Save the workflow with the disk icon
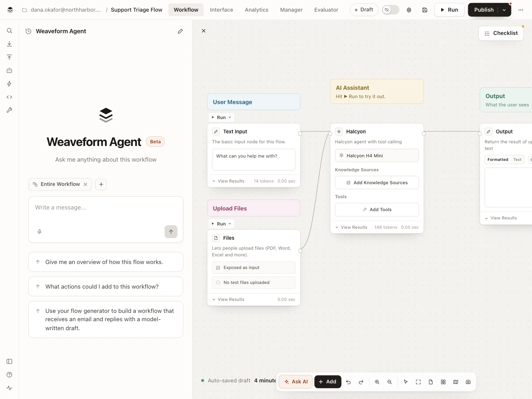Viewport: 532px width, 399px height. (425, 10)
